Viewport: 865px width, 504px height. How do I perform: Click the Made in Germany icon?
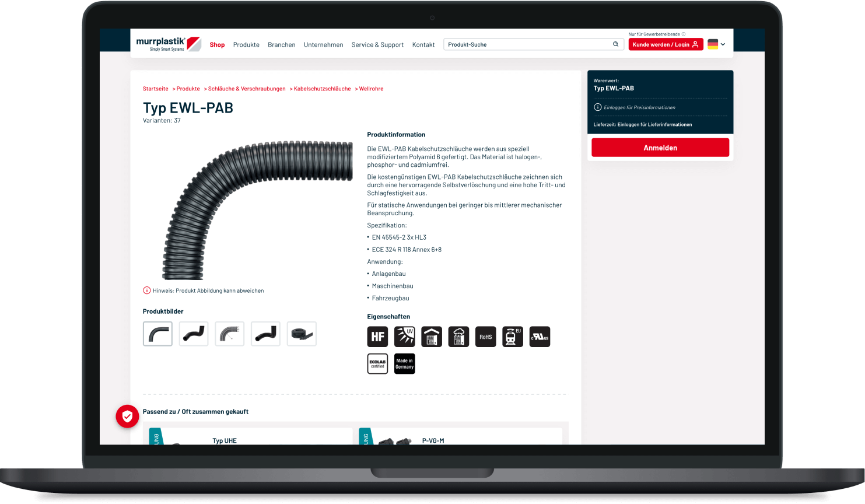[405, 363]
